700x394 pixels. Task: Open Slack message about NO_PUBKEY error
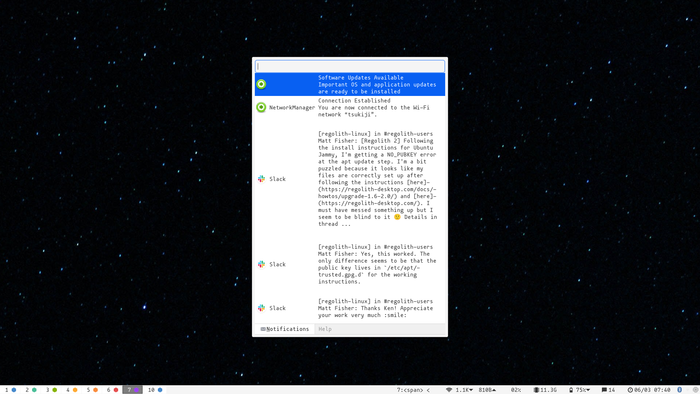[377, 179]
